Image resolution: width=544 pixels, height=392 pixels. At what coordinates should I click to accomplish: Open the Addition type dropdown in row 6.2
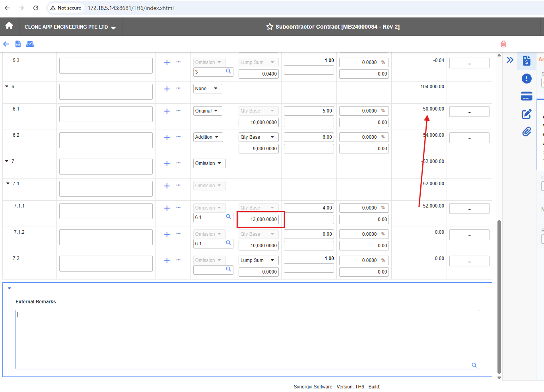point(208,137)
